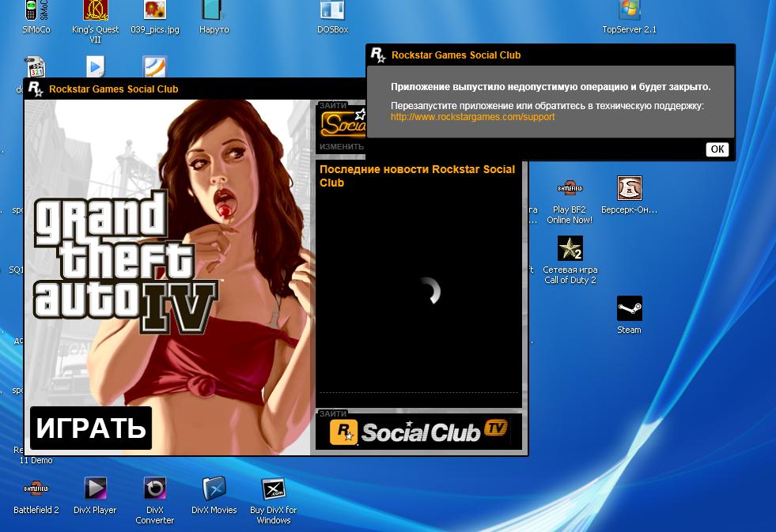Select the DivX Player desktop icon
The image size is (776, 532).
click(95, 496)
